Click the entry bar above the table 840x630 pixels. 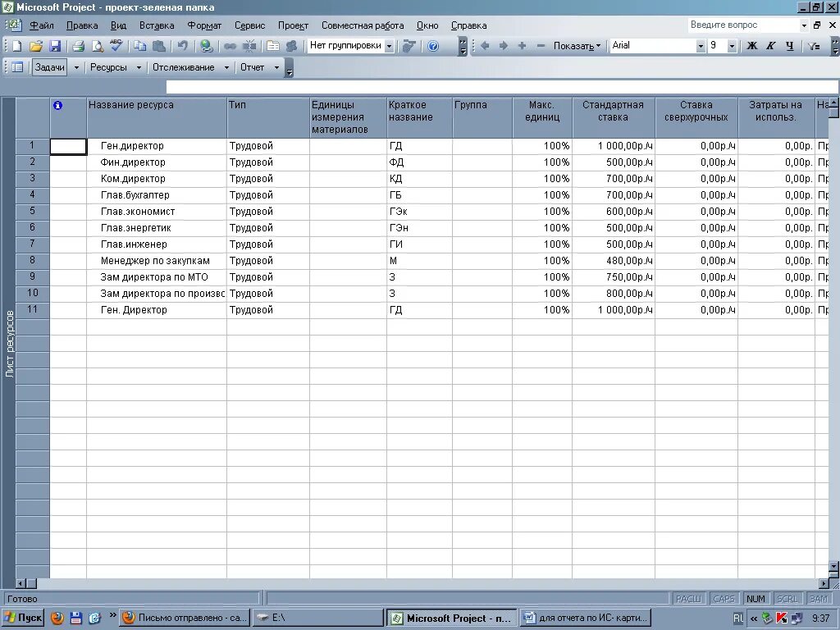[502, 87]
